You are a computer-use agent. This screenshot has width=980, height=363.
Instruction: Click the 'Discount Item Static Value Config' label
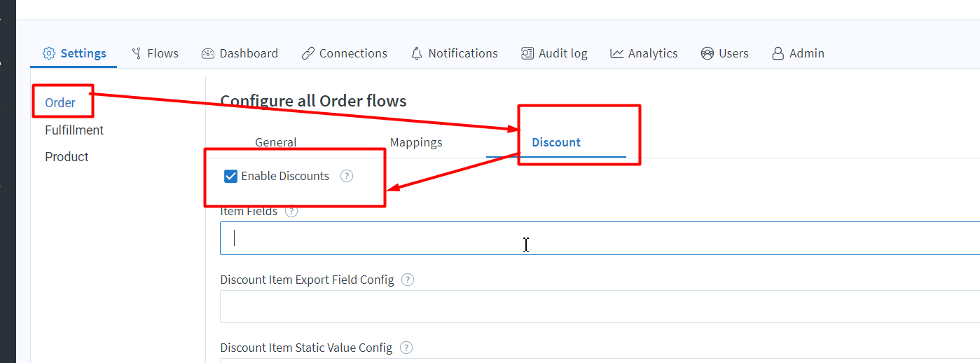[x=306, y=348]
